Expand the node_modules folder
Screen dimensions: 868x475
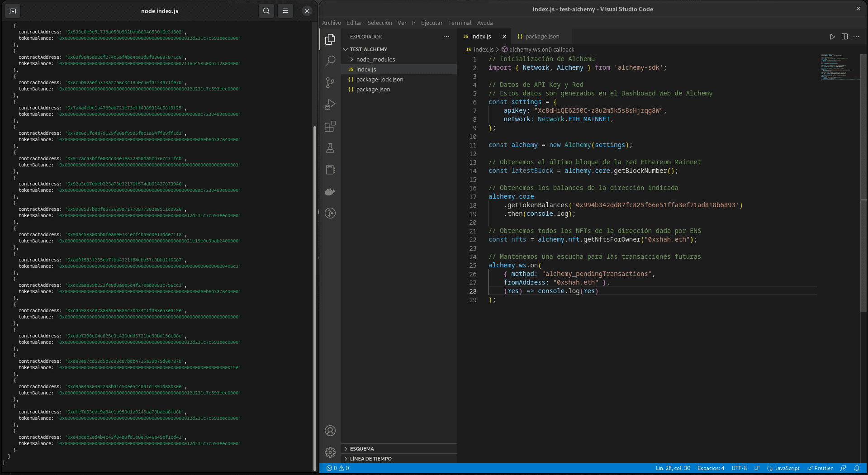(x=399, y=59)
